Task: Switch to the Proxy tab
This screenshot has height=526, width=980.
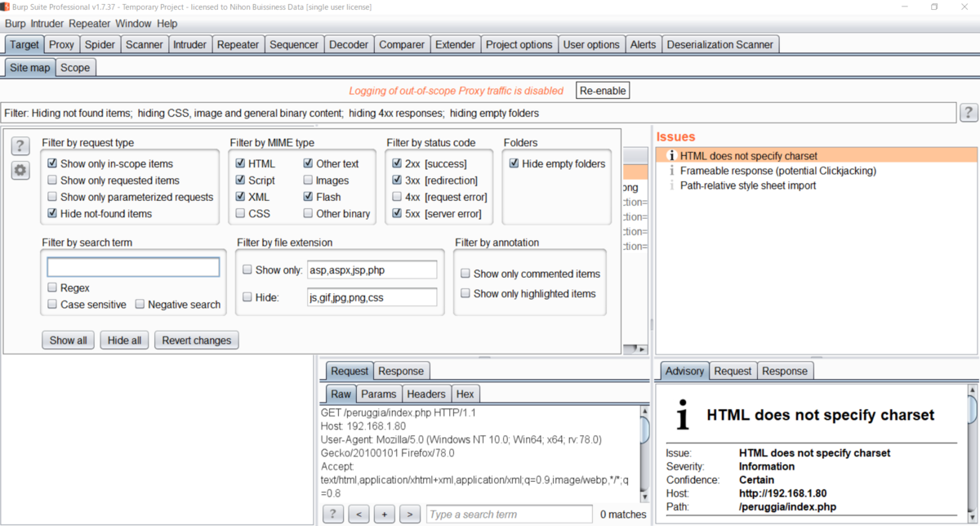Action: (61, 45)
